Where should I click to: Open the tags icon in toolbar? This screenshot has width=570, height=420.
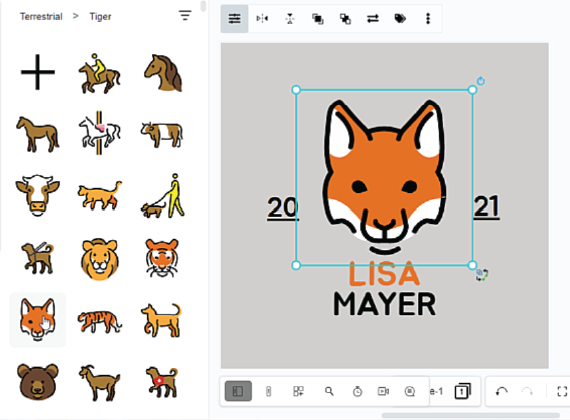400,19
